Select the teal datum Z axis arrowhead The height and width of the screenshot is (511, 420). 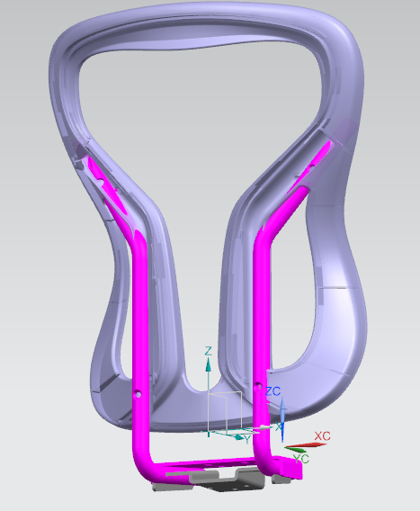209,365
